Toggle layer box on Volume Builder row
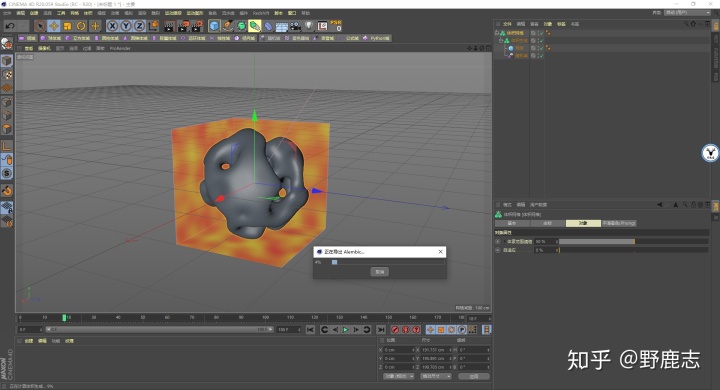The image size is (720, 390). (533, 40)
